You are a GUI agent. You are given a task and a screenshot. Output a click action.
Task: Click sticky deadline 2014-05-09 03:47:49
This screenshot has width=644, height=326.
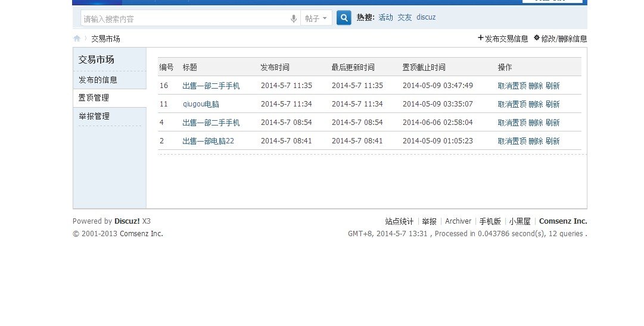pos(437,85)
